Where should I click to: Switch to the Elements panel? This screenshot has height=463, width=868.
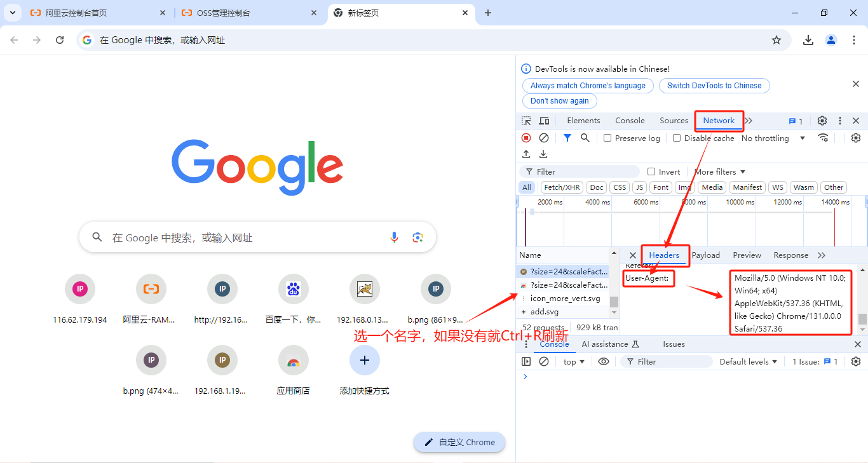tap(583, 121)
